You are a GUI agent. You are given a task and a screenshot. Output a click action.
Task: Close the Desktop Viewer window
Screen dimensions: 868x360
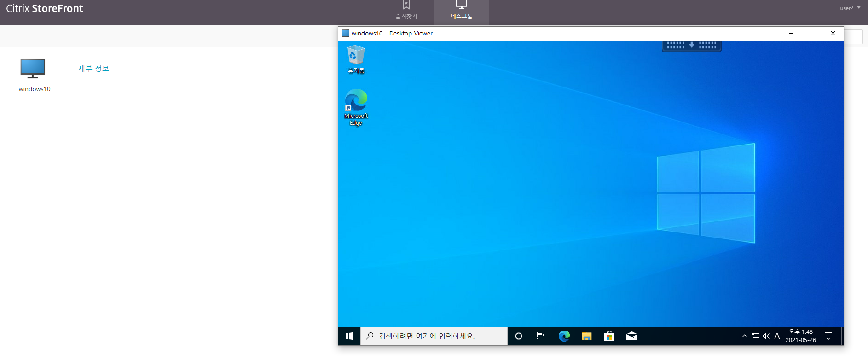point(833,33)
